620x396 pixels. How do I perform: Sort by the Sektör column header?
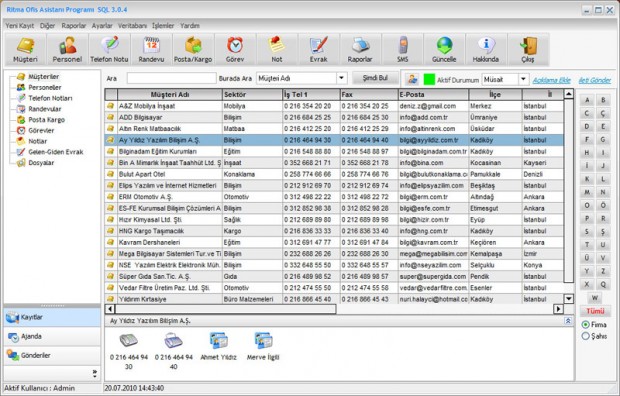click(x=252, y=95)
